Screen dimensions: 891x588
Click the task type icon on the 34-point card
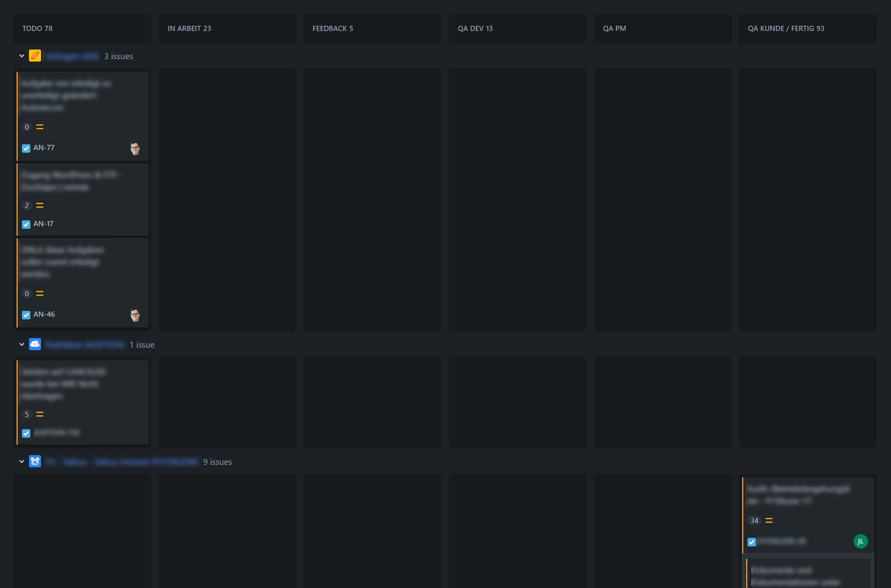tap(752, 542)
